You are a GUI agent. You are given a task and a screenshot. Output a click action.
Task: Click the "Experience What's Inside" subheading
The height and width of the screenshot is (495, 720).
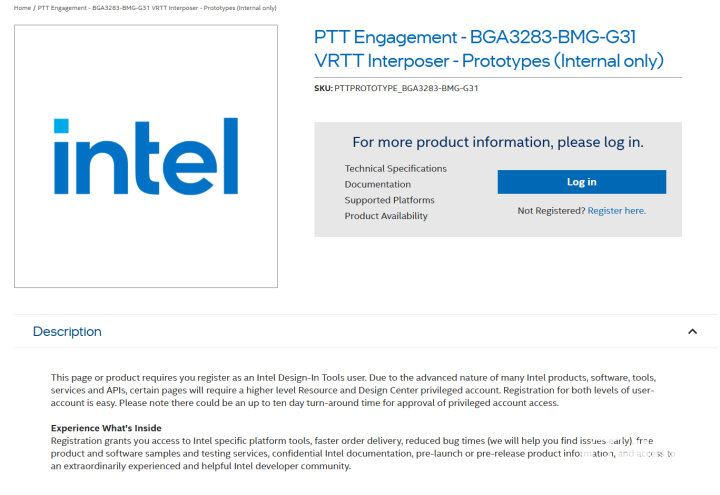click(106, 428)
